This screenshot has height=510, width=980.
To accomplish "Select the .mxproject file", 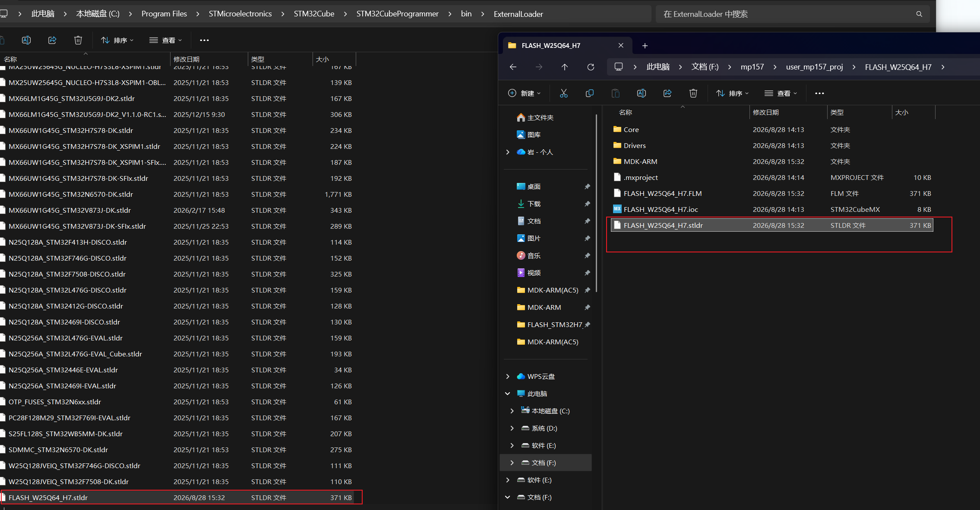I will pyautogui.click(x=771, y=177).
